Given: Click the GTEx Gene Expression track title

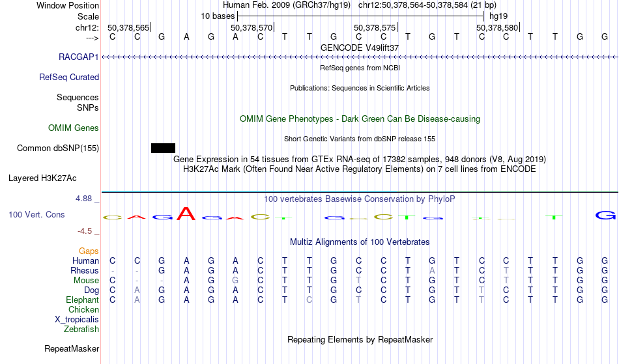Looking at the screenshot, I should coord(360,160).
